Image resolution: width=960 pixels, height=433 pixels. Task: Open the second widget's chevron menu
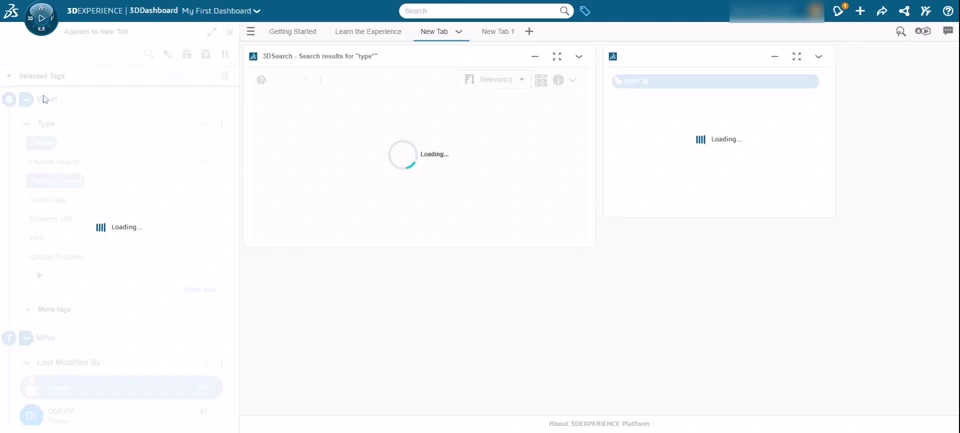[x=819, y=56]
